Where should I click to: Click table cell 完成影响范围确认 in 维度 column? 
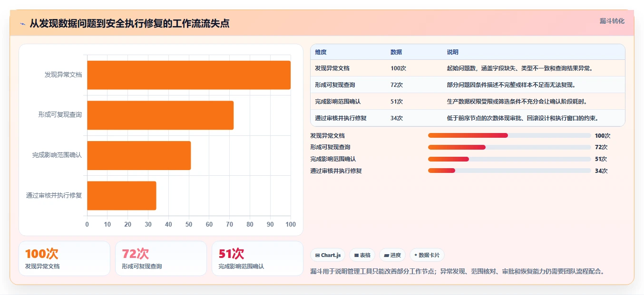[338, 102]
